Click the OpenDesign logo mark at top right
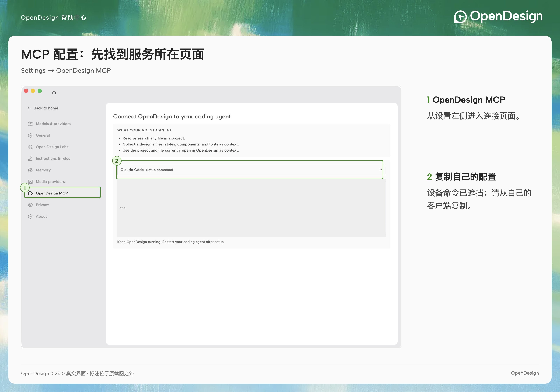The width and height of the screenshot is (560, 392). (x=460, y=17)
